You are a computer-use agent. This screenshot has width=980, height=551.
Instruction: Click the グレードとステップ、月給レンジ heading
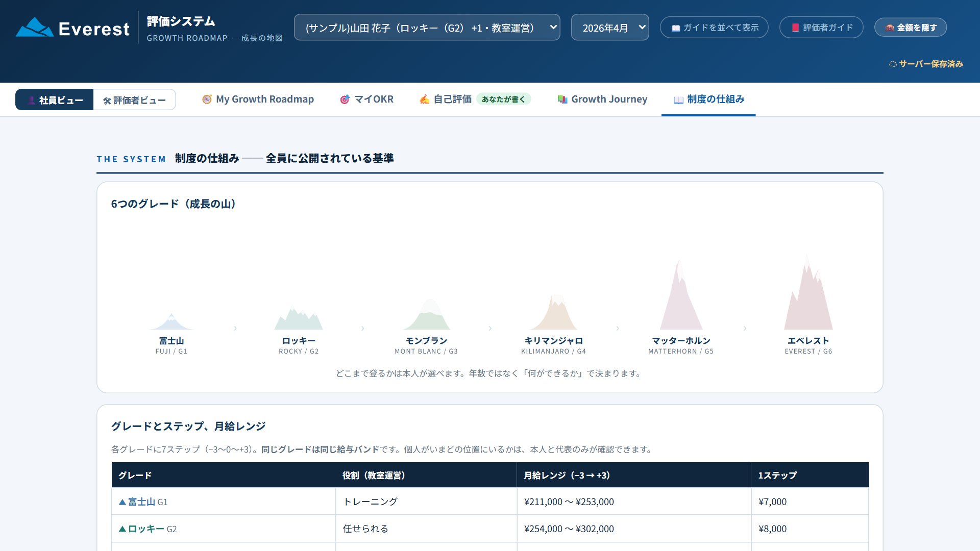click(x=188, y=426)
